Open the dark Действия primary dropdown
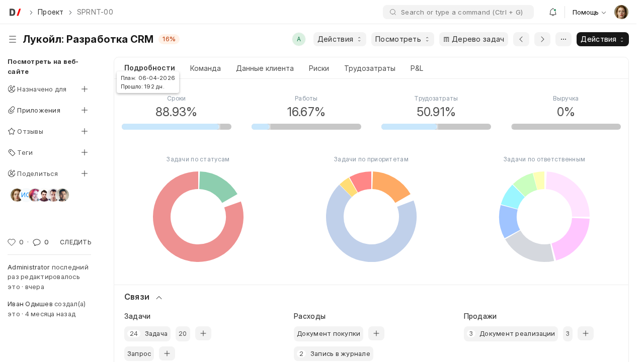This screenshot has height=362, width=644. pyautogui.click(x=603, y=39)
